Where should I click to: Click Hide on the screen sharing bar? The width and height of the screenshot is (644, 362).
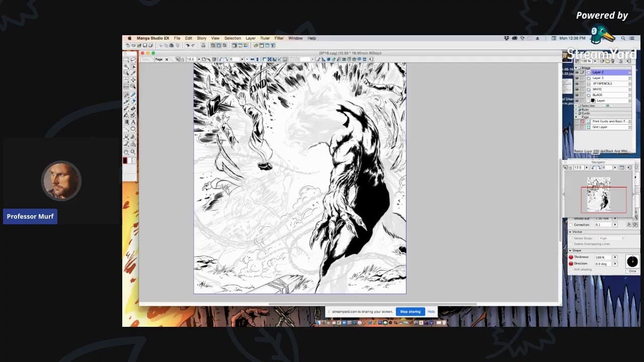pyautogui.click(x=431, y=312)
